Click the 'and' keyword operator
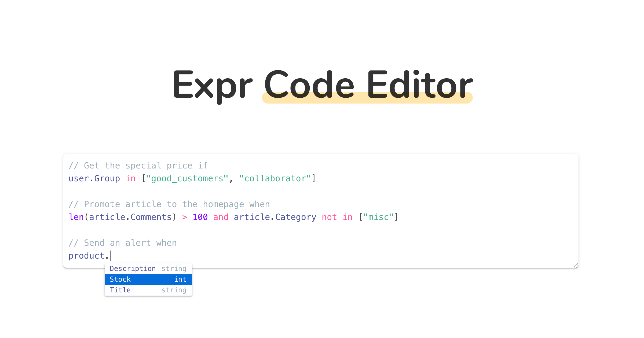Viewport: 644px width, 338px height. 221,217
